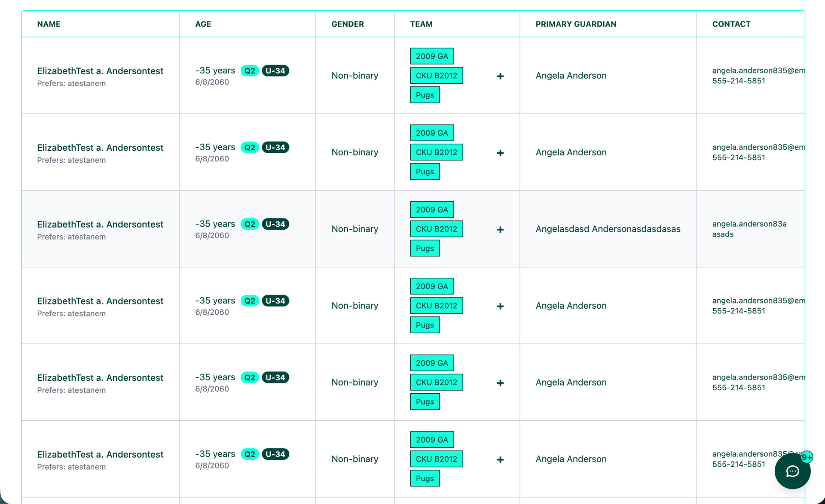
Task: Add a team using plus in first row
Action: [x=500, y=76]
